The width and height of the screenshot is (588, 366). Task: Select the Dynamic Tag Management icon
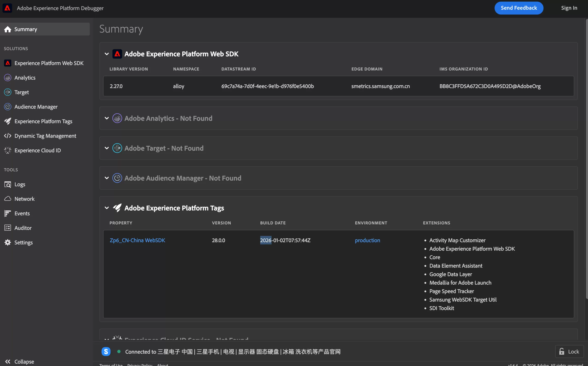click(8, 136)
